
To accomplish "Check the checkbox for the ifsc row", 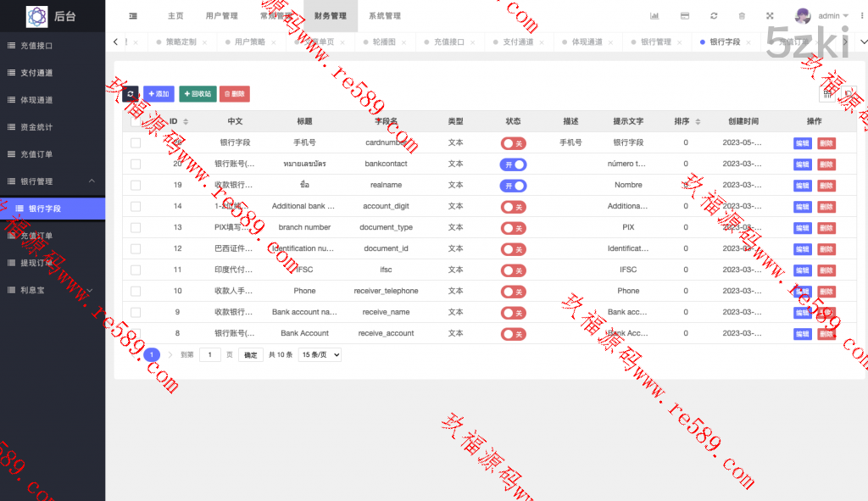I will pyautogui.click(x=136, y=270).
